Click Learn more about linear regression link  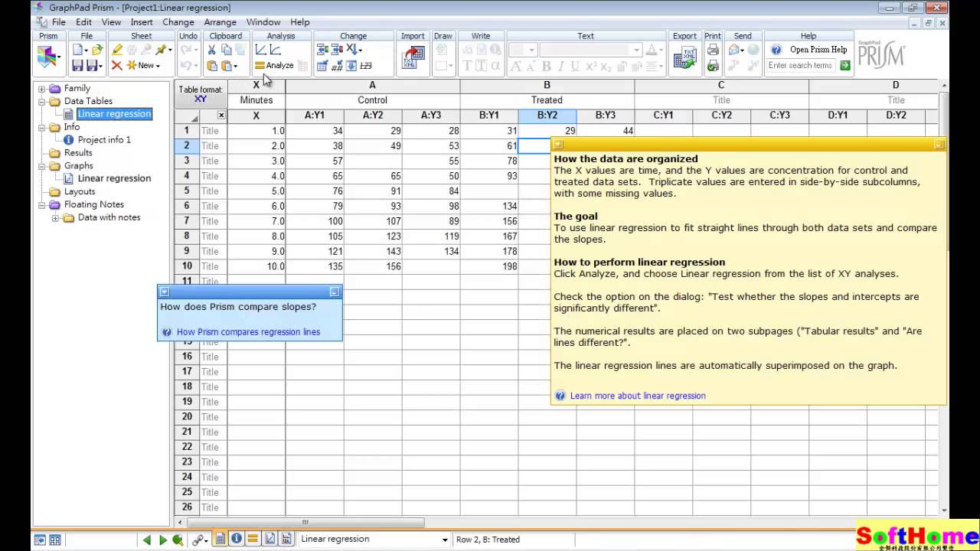point(638,396)
